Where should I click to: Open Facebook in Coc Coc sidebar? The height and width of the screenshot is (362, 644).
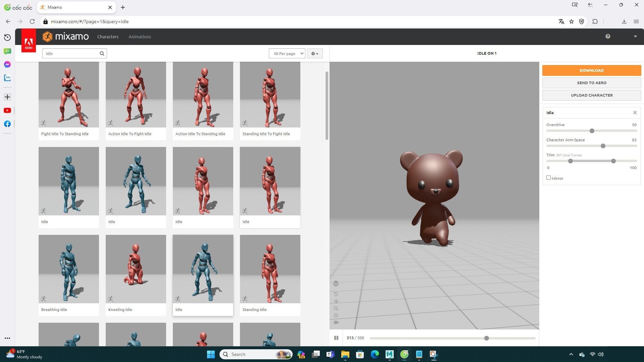click(x=7, y=124)
